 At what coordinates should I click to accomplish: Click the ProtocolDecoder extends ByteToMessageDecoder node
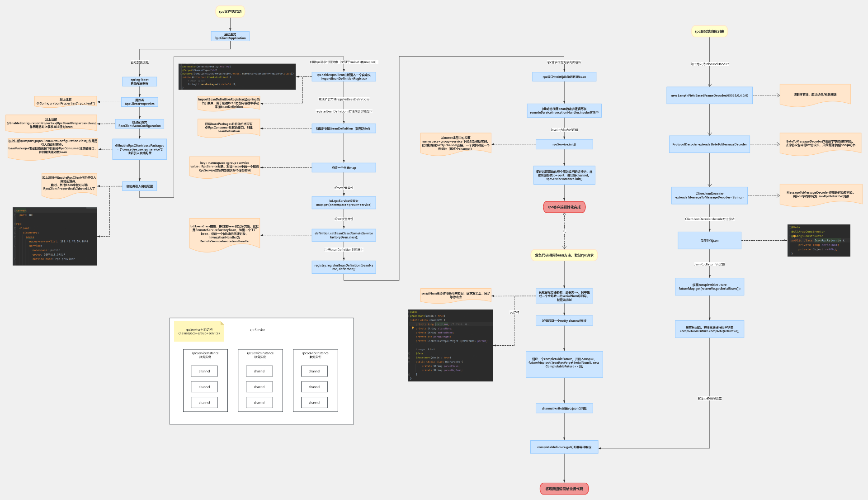tap(709, 144)
